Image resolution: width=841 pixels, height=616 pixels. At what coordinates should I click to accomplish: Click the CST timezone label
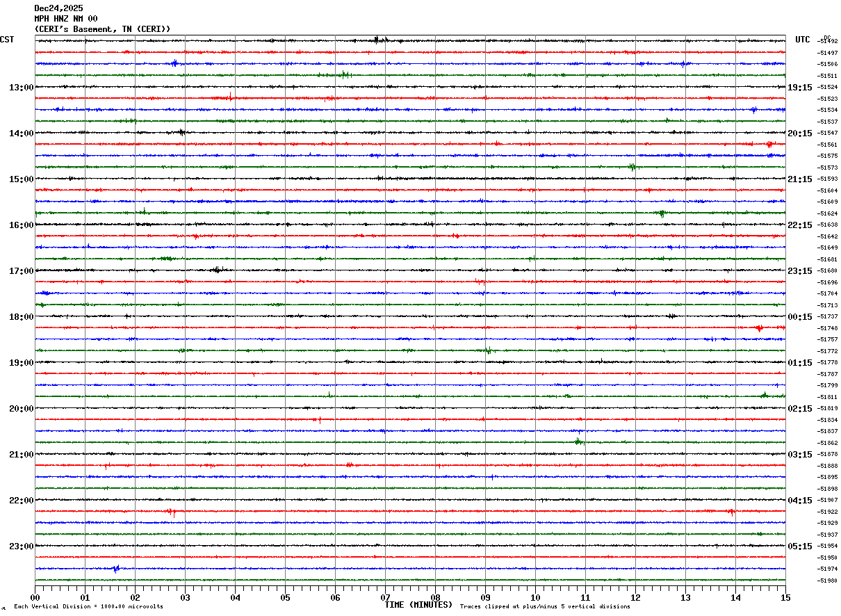(x=7, y=40)
